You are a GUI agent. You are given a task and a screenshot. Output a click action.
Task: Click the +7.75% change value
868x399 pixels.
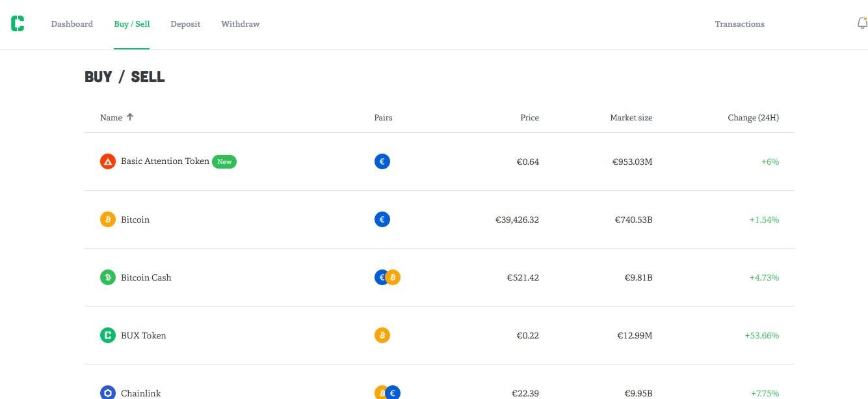(765, 393)
